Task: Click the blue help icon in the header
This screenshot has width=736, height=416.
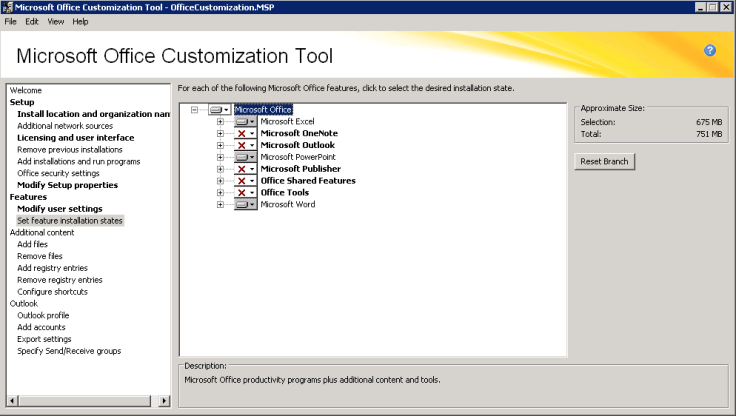Action: [x=710, y=50]
